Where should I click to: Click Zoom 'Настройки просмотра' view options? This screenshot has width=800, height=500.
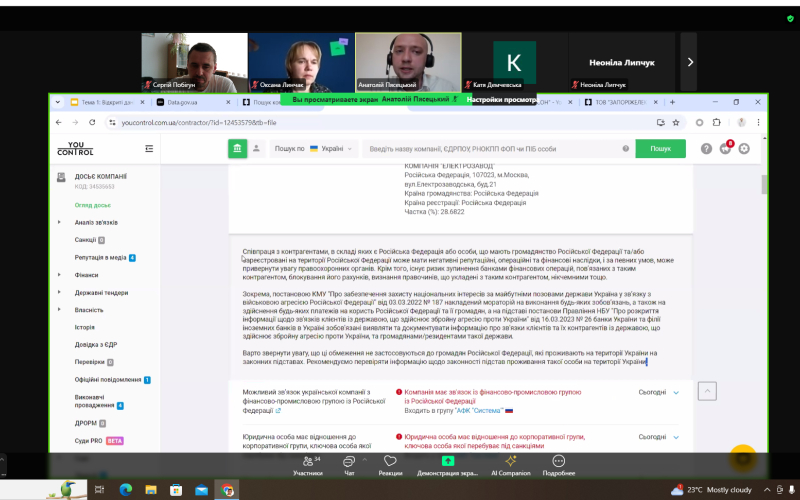point(502,99)
